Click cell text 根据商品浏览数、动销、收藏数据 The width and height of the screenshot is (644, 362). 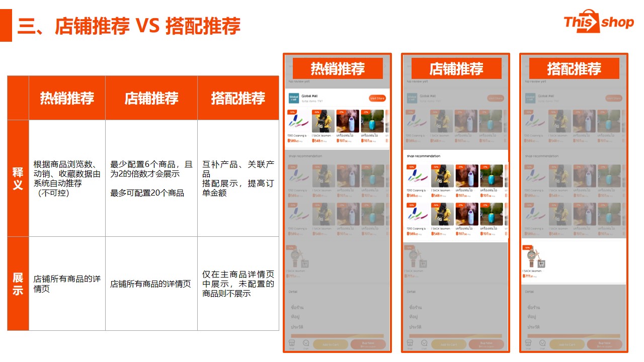tap(67, 174)
